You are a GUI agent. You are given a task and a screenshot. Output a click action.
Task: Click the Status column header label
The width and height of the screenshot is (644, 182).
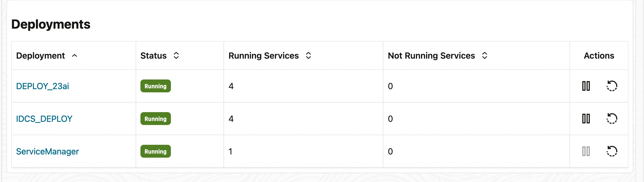click(153, 56)
